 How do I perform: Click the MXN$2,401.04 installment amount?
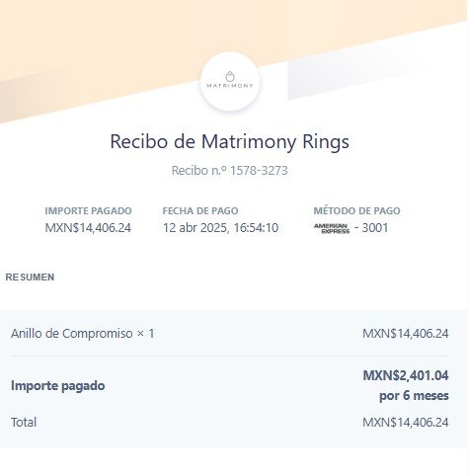click(406, 375)
